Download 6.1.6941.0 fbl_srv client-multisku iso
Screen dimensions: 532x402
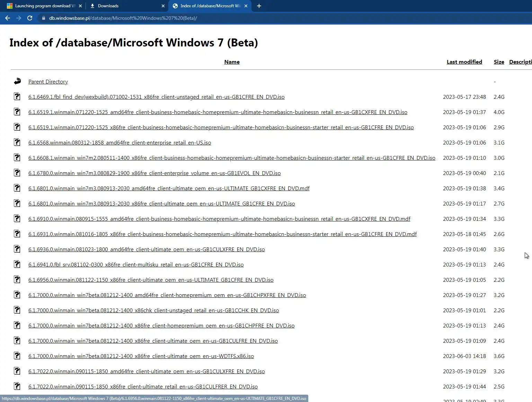136,265
